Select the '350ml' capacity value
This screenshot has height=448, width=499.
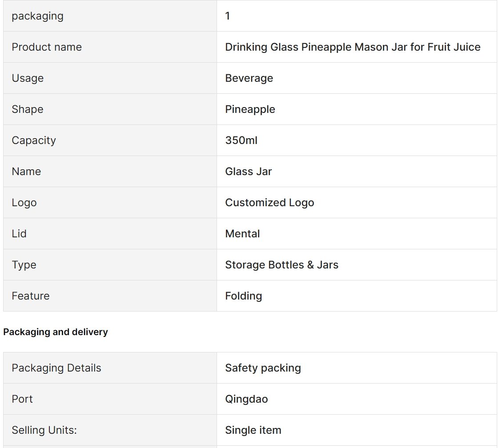[x=241, y=140]
